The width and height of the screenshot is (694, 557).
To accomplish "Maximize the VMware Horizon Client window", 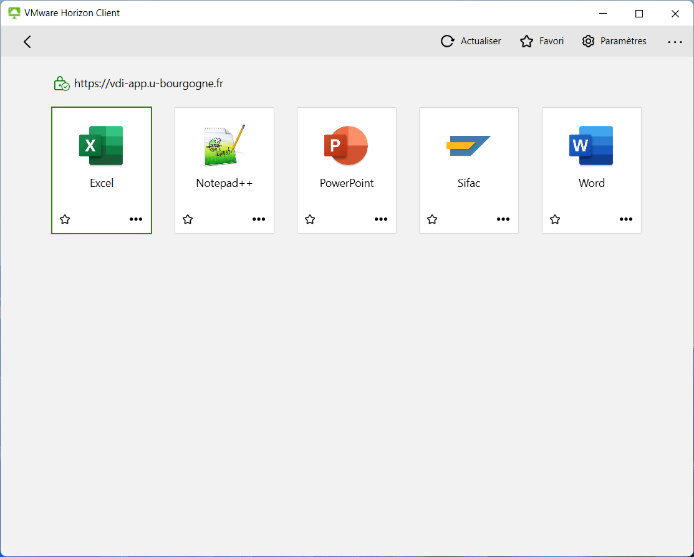I will [639, 13].
